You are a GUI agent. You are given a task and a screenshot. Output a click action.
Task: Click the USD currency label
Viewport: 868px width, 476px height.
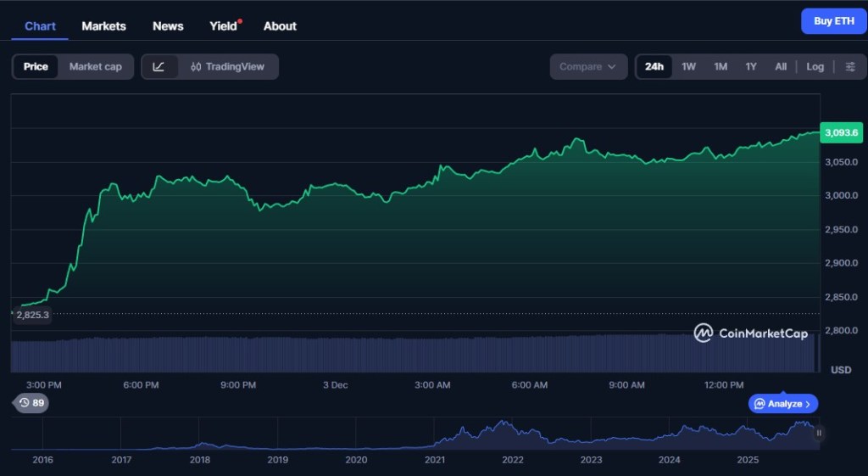pos(841,370)
